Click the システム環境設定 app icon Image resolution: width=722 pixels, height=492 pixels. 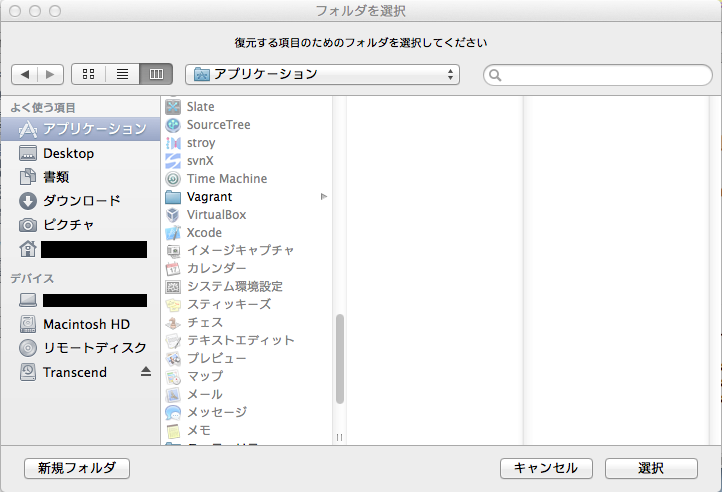click(x=173, y=287)
